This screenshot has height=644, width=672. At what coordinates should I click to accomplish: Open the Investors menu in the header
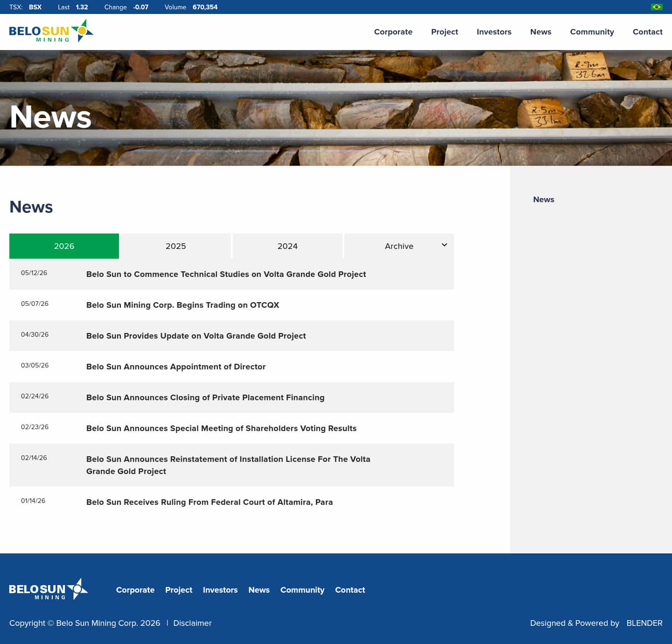(494, 32)
